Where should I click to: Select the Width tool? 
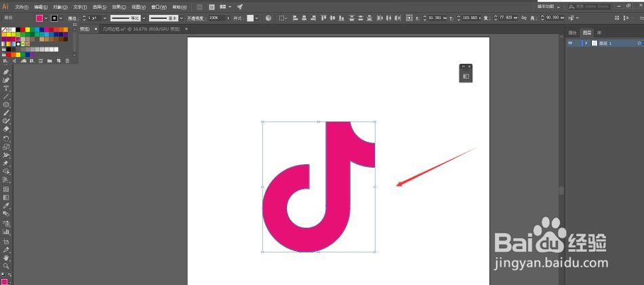point(5,155)
